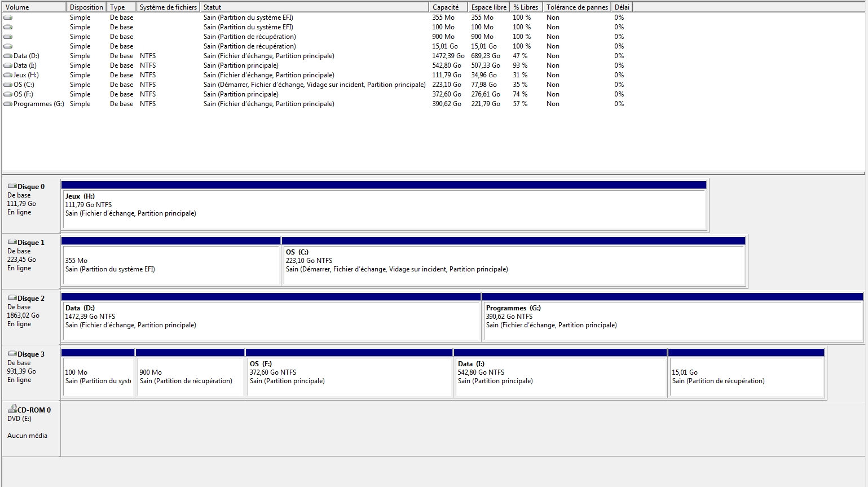Click the % Libres column header
The width and height of the screenshot is (868, 487).
pos(526,7)
